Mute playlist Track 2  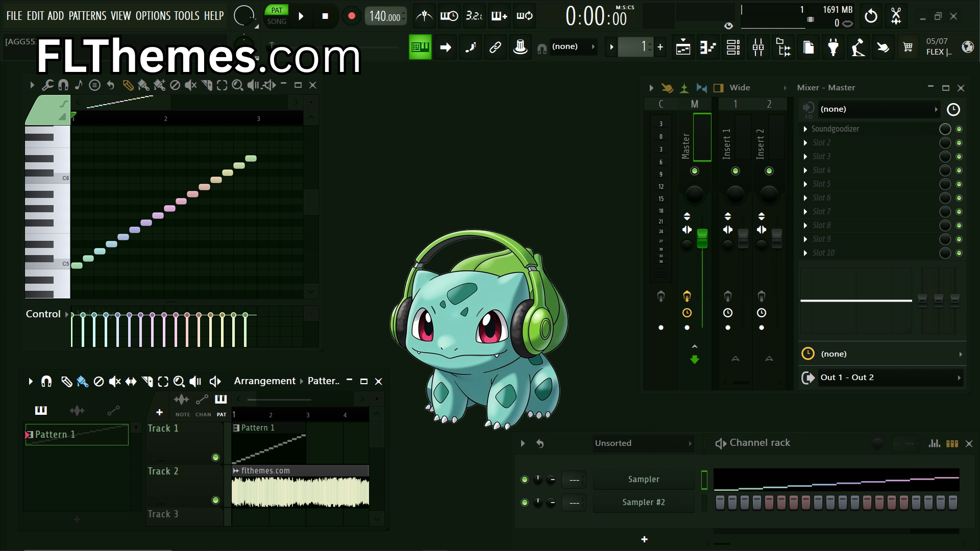coord(215,500)
